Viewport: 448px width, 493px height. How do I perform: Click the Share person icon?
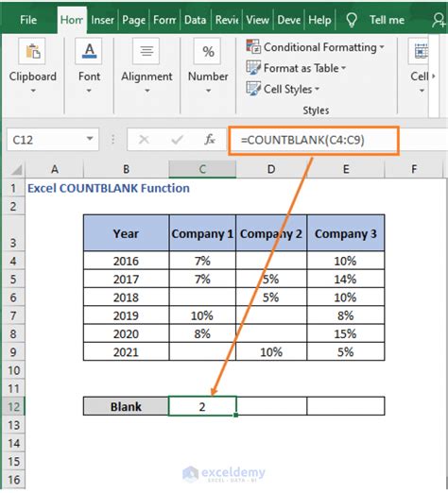click(x=439, y=20)
